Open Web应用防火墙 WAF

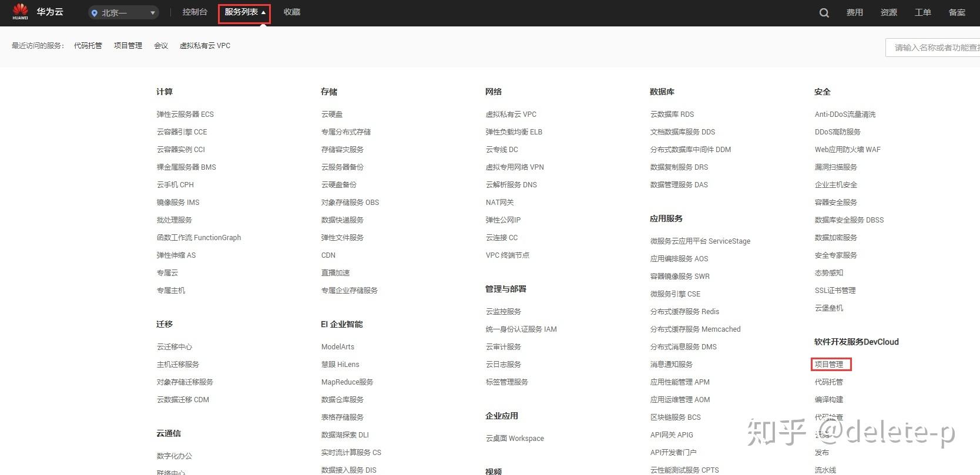tap(848, 150)
